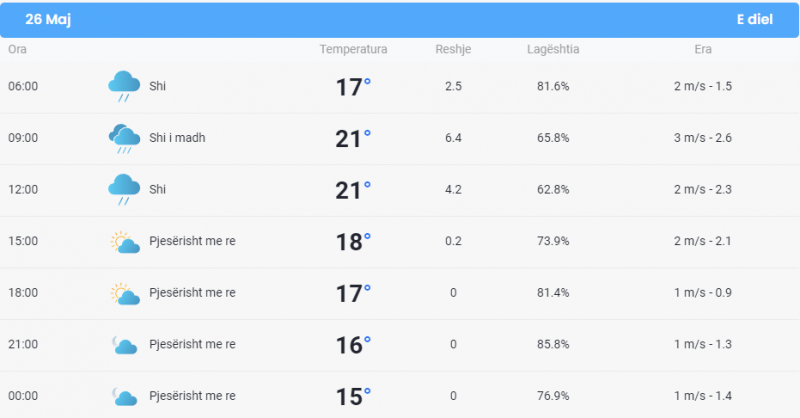Click the rain cloud icon at 06:00

tap(124, 86)
